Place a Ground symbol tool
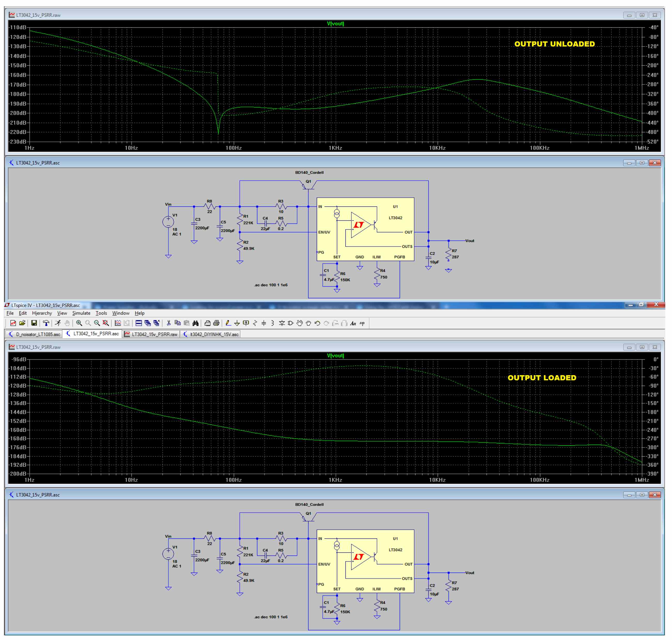Viewport: 672px width, 640px height. (237, 323)
